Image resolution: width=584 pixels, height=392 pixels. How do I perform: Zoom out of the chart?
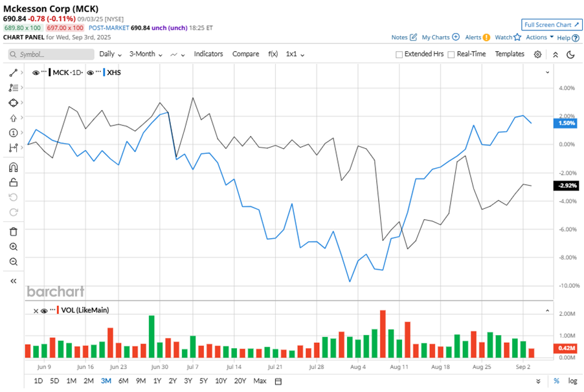pyautogui.click(x=14, y=262)
